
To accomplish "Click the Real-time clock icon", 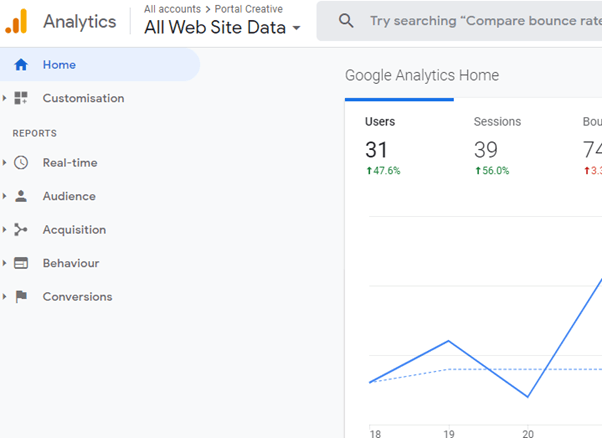I will (21, 162).
